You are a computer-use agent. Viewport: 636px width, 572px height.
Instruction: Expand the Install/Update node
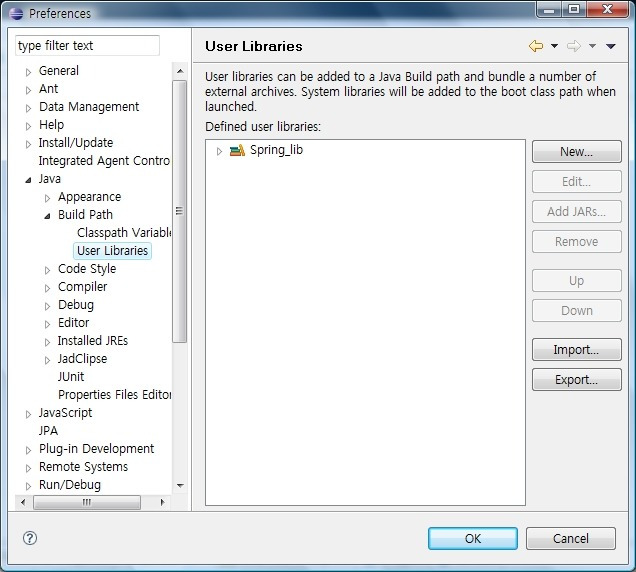pyautogui.click(x=28, y=144)
